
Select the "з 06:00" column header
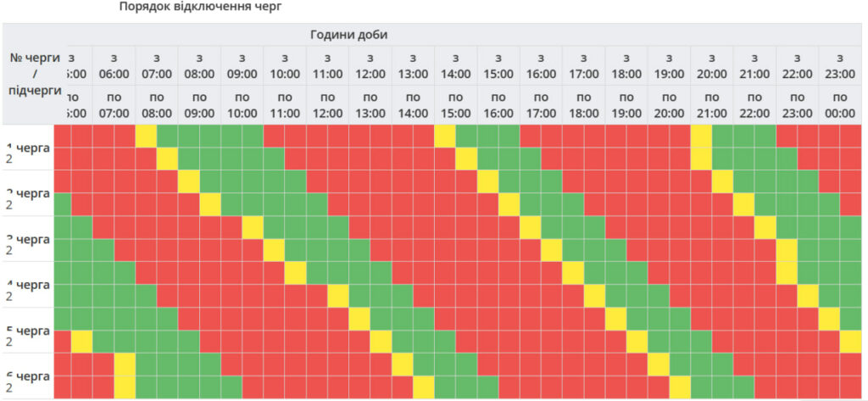tap(114, 66)
